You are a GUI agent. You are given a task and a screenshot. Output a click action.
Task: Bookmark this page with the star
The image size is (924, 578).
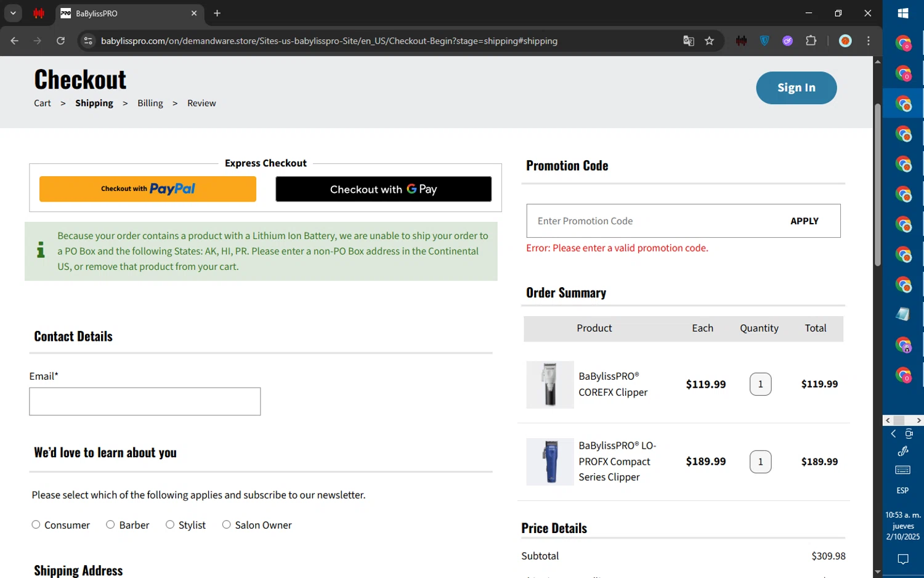click(x=710, y=41)
